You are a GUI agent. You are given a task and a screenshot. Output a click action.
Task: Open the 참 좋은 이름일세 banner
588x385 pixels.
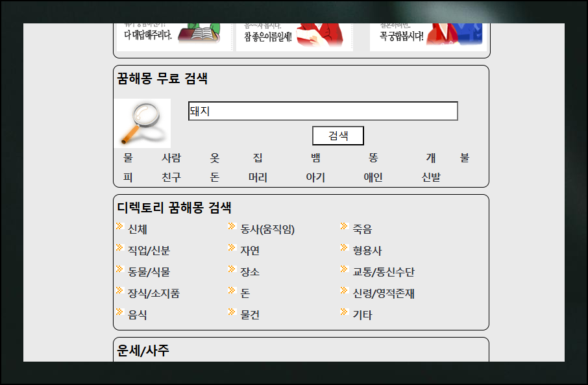click(x=295, y=37)
